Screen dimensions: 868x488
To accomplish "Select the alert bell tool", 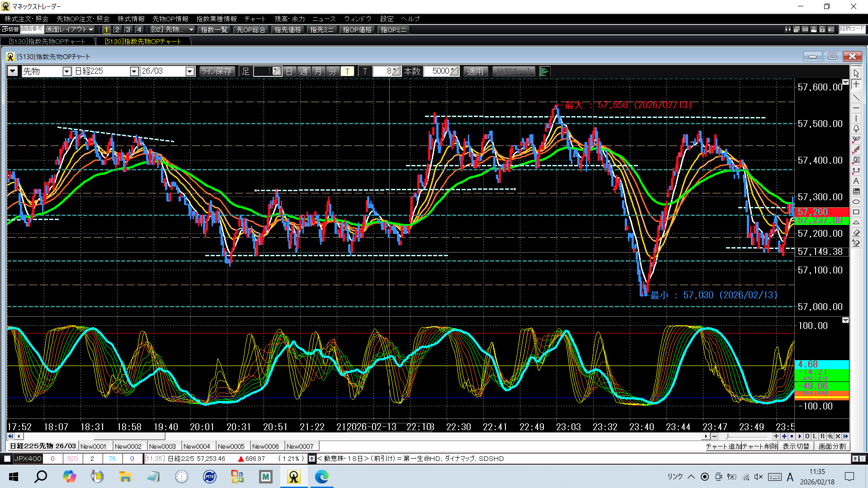I will pos(856,129).
